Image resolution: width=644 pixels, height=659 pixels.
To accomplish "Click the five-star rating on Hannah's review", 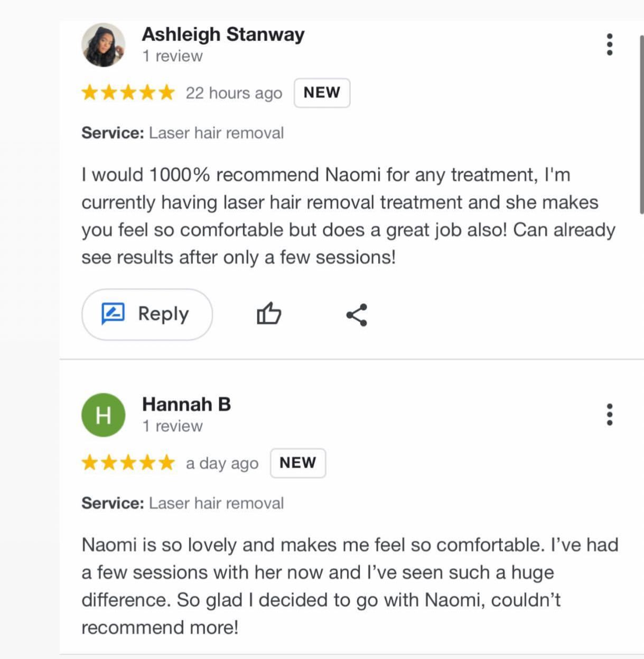I will (x=128, y=463).
